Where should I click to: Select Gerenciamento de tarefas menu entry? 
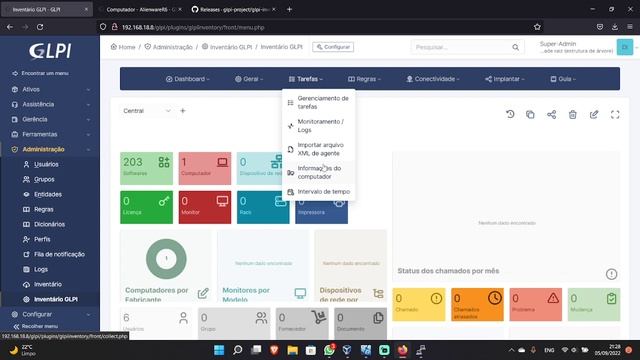click(318, 102)
